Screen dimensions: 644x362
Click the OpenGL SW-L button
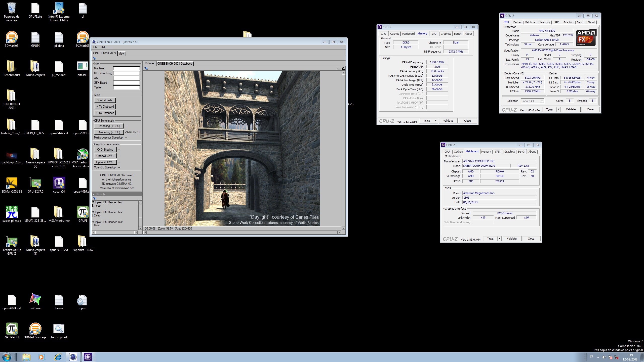tap(105, 156)
